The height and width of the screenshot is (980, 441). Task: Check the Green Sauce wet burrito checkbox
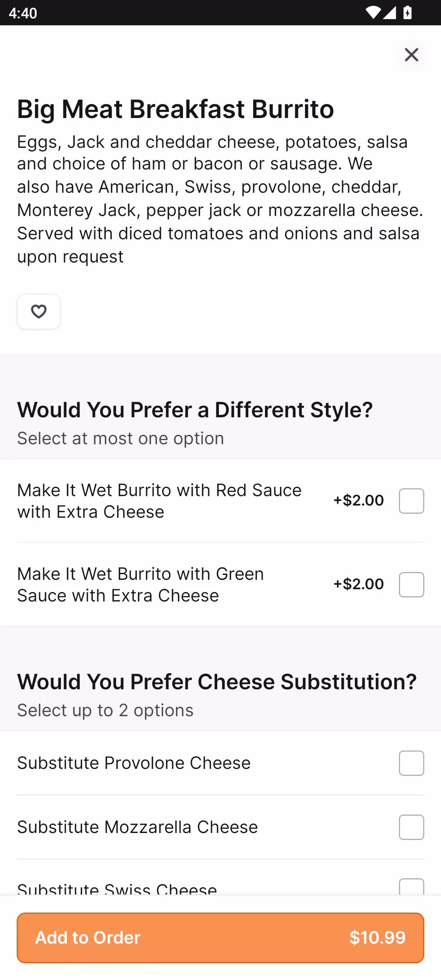pyautogui.click(x=411, y=584)
